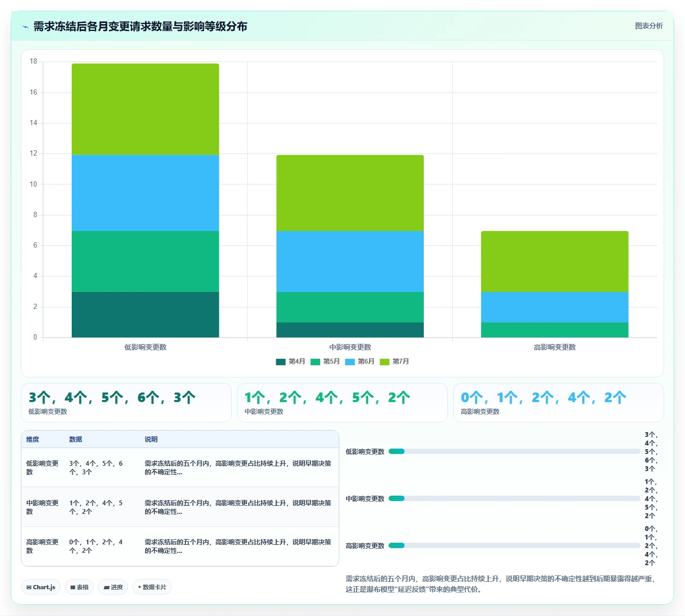This screenshot has width=685, height=616.
Task: Select the 中影响变更数 table row
Action: point(180,507)
